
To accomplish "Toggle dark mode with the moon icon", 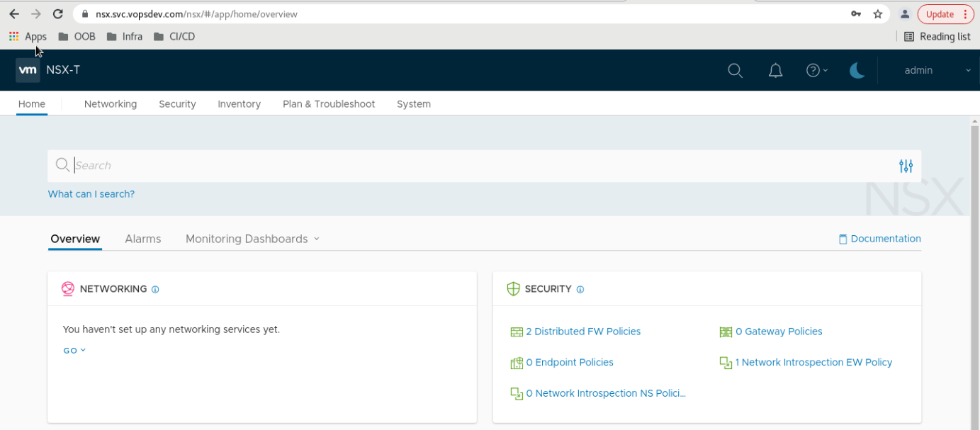I will tap(857, 70).
